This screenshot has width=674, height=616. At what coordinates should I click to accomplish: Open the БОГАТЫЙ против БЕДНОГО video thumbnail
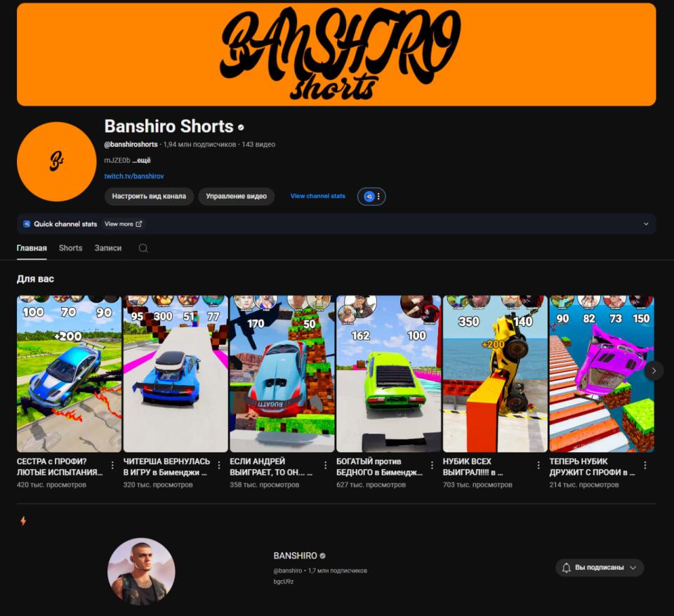point(388,374)
